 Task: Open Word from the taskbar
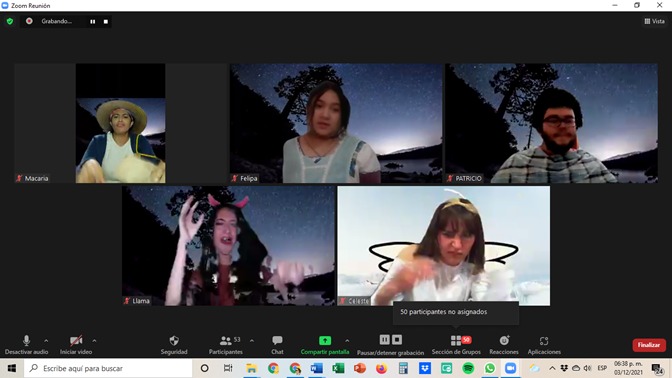click(x=316, y=368)
